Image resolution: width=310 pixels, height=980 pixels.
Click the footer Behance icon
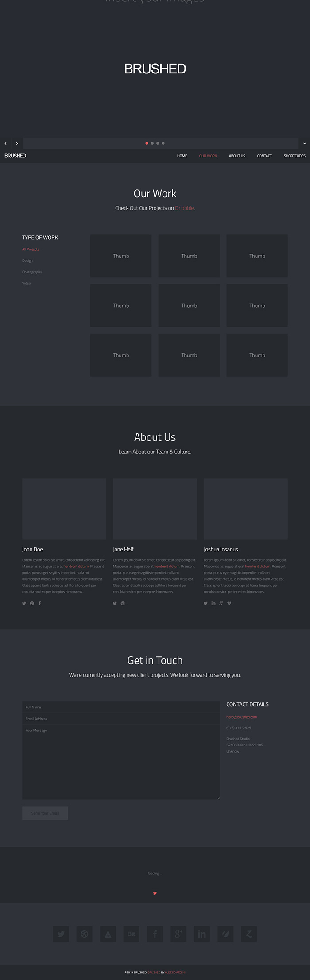pyautogui.click(x=132, y=934)
